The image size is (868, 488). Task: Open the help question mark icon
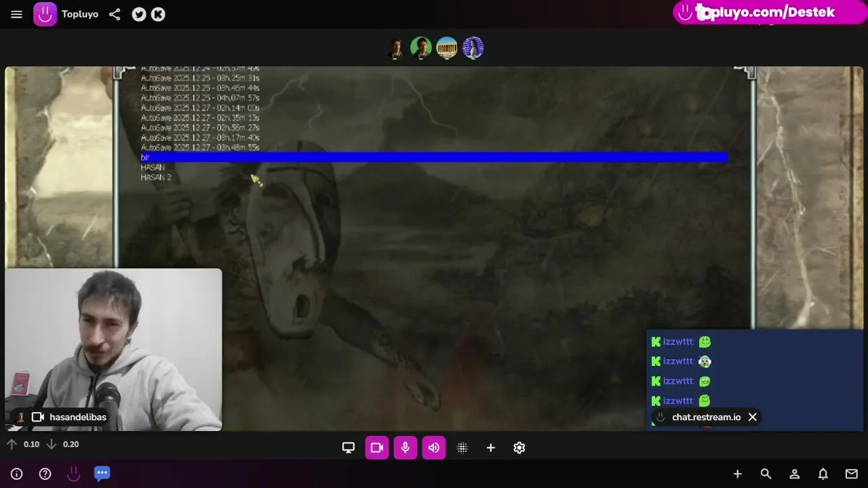point(45,474)
